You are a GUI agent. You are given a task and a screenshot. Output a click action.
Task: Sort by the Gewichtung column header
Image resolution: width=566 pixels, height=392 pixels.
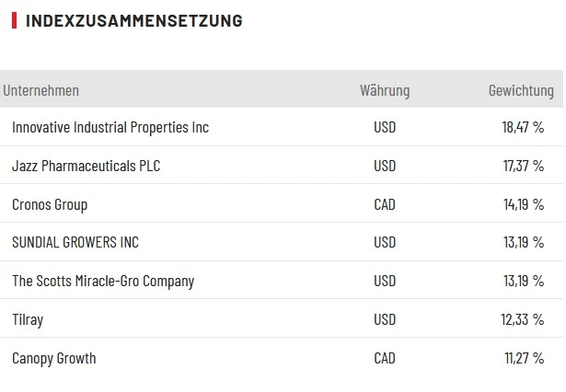[521, 90]
